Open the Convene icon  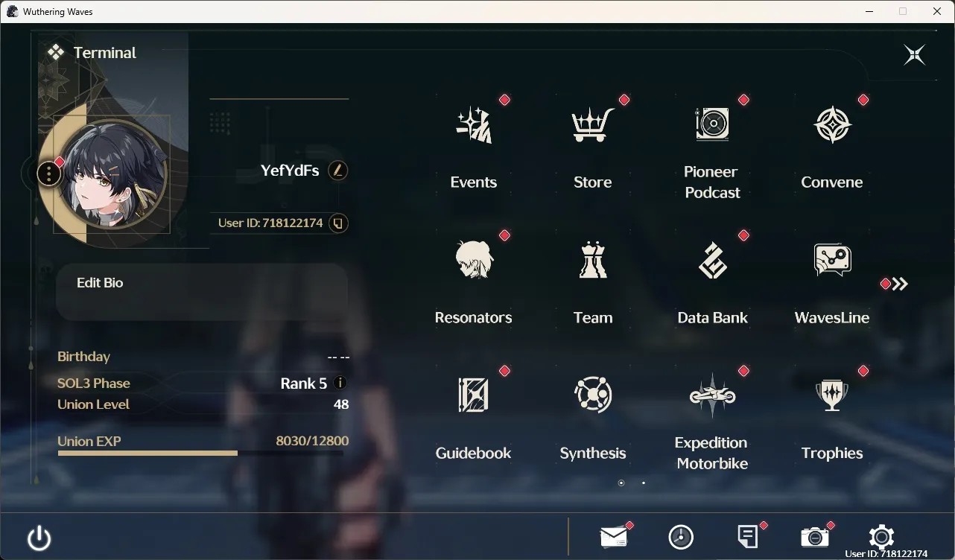pos(832,124)
